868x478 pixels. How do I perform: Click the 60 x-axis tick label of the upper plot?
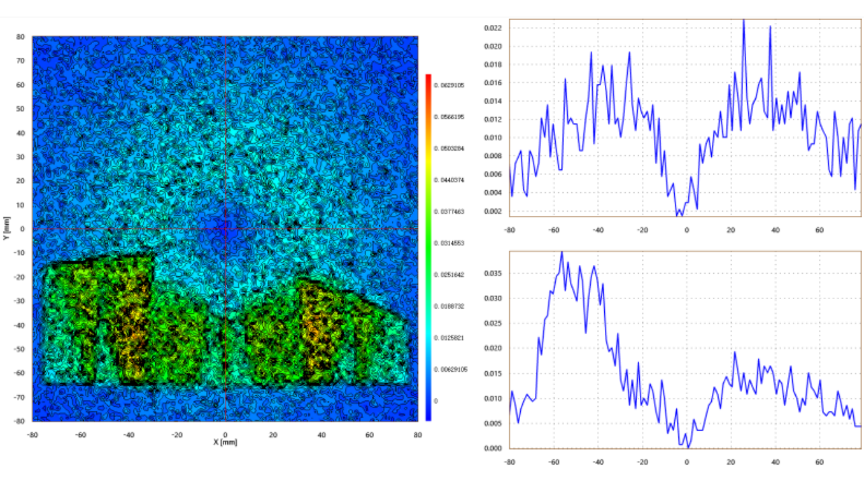(820, 230)
